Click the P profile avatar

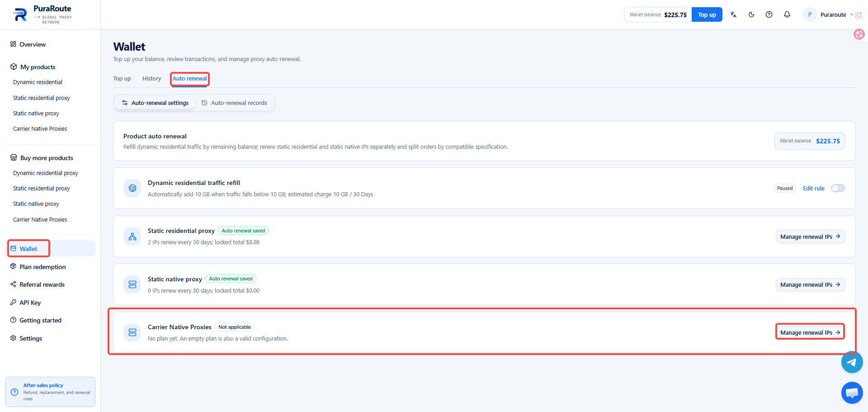(810, 15)
